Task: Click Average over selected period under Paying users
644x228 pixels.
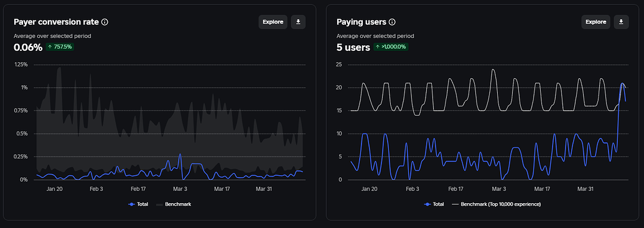Action: click(x=375, y=35)
